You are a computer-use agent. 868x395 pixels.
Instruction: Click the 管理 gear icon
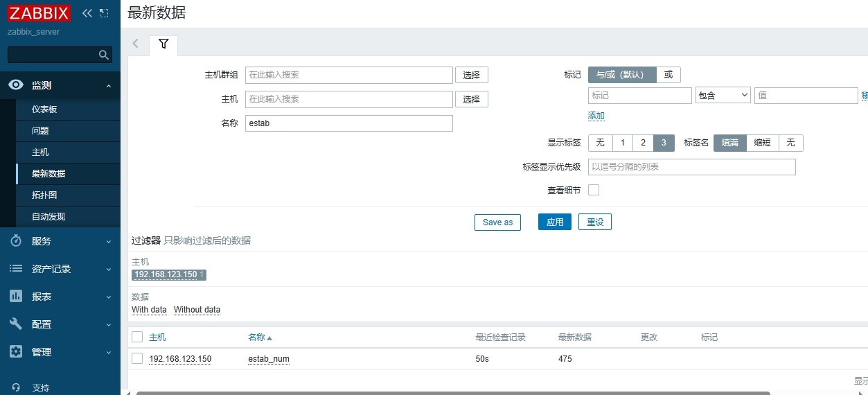(x=16, y=352)
